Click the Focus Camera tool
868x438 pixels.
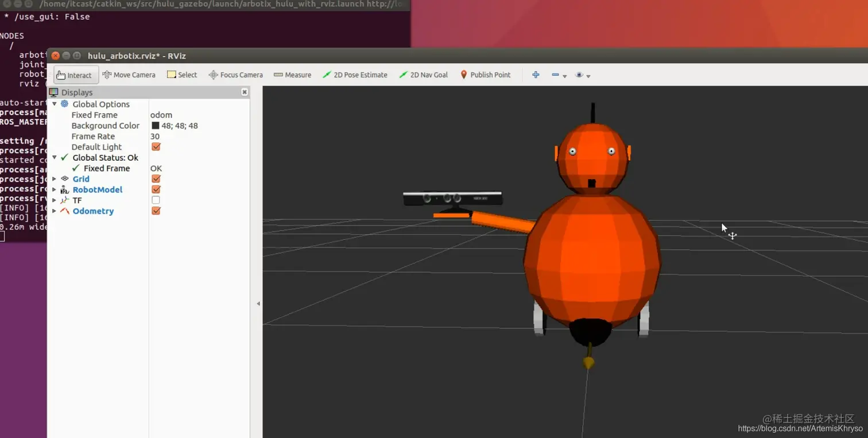point(235,75)
